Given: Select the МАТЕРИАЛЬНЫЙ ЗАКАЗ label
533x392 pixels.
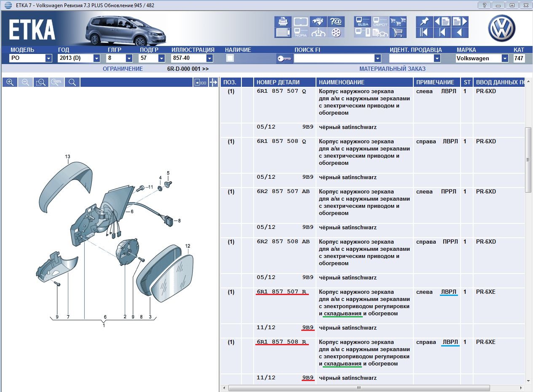Looking at the screenshot, I should pyautogui.click(x=392, y=69).
